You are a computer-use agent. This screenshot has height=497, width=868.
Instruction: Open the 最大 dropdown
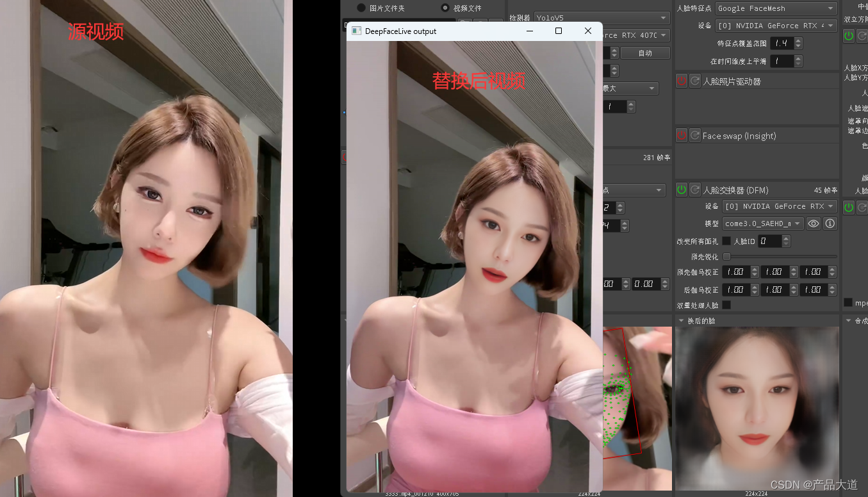[x=629, y=88]
